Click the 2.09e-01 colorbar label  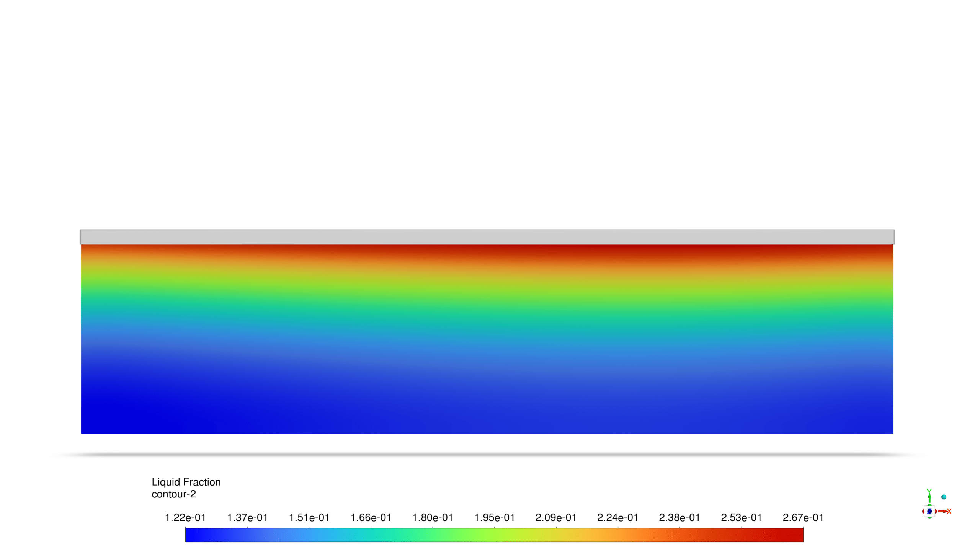pyautogui.click(x=556, y=517)
